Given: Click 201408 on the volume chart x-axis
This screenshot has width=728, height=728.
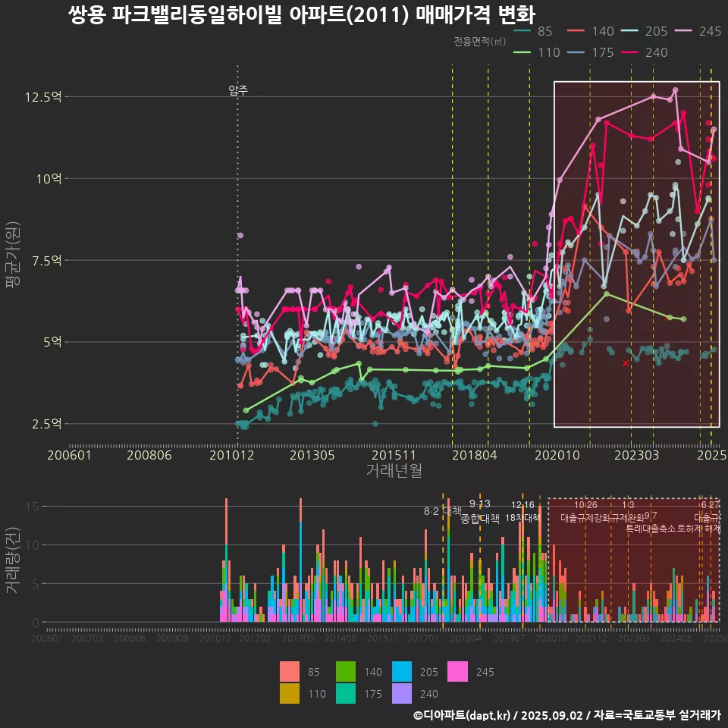Looking at the screenshot, I should 340,638.
